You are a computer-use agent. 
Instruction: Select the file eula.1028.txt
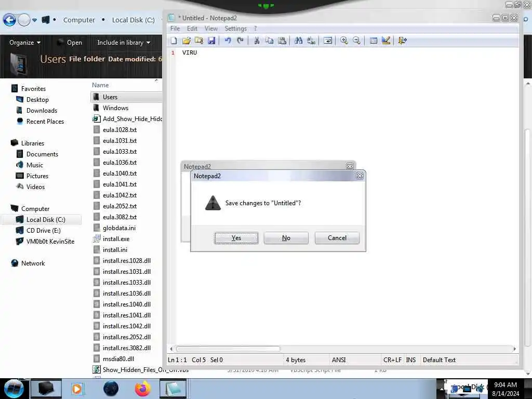[119, 129]
